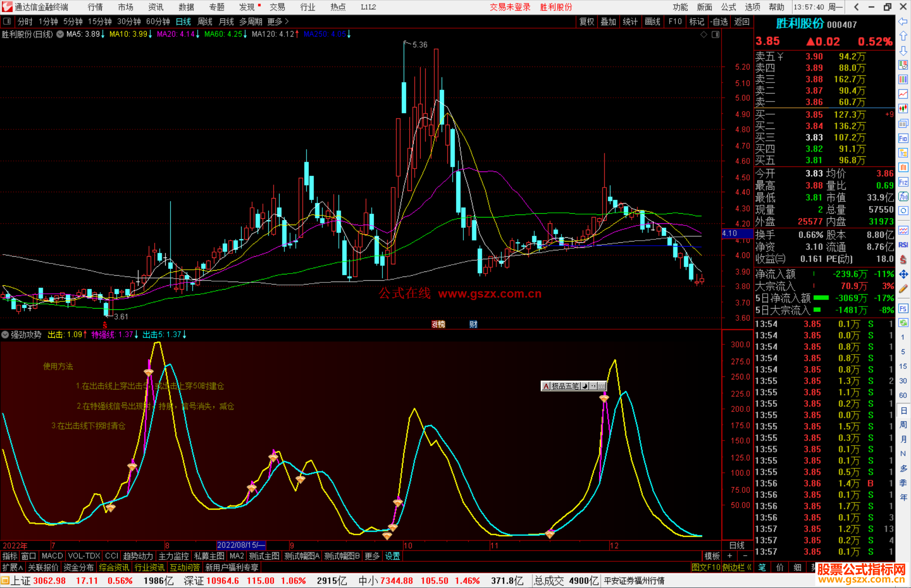This screenshot has width=911, height=588.
Task: Switch to the MACD indicator tab
Action: point(52,556)
